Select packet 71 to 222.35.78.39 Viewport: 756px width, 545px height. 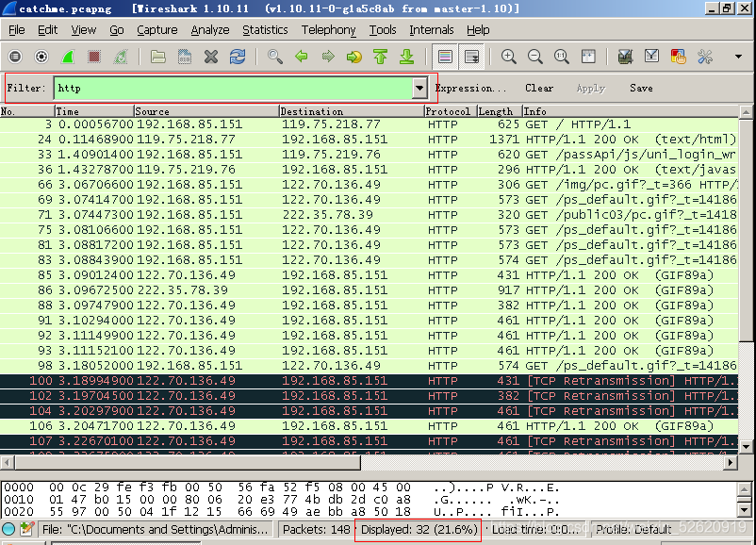[369, 215]
